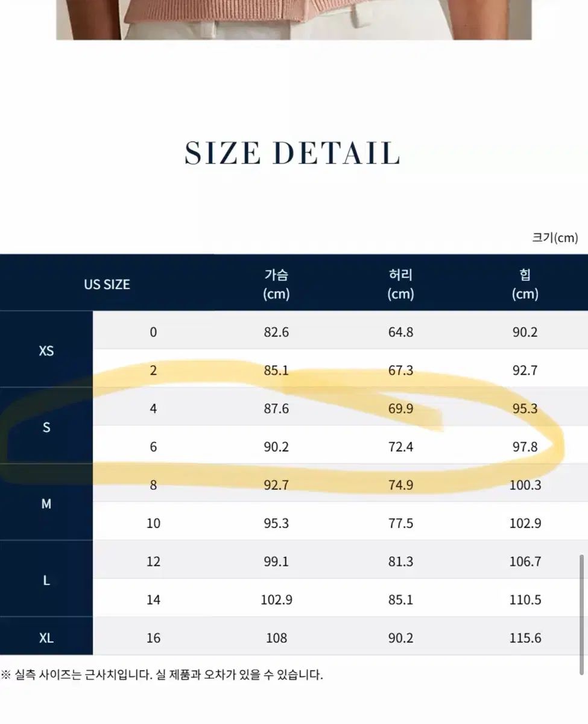Click the M size row label
This screenshot has height=724, width=588.
[x=46, y=504]
